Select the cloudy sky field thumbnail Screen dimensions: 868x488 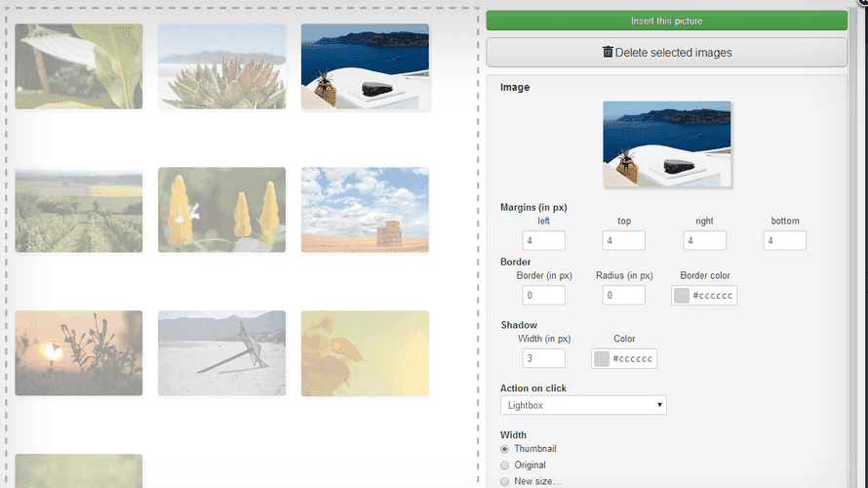(x=365, y=210)
